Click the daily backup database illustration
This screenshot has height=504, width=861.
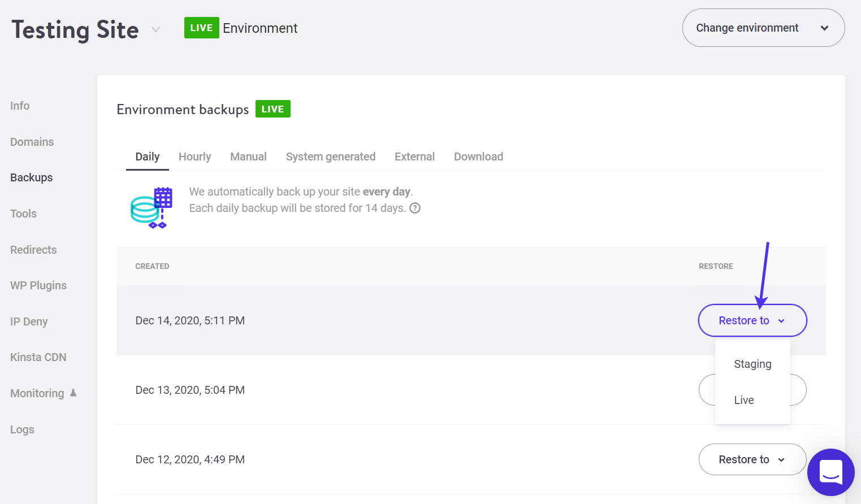[x=151, y=207]
